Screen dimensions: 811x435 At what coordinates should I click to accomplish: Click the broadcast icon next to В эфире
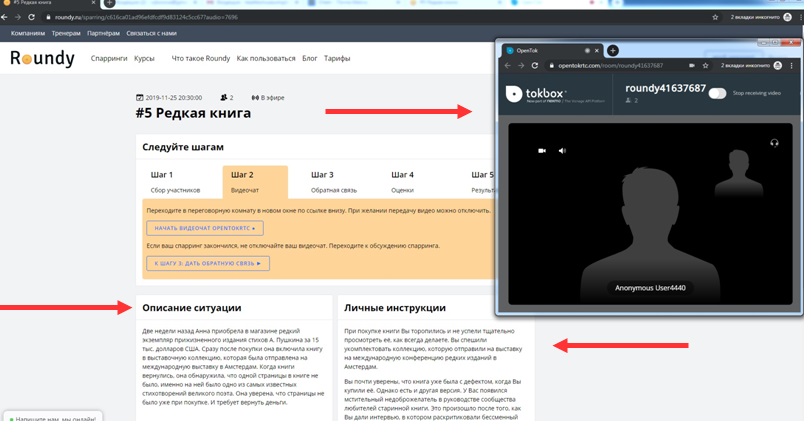pos(255,97)
